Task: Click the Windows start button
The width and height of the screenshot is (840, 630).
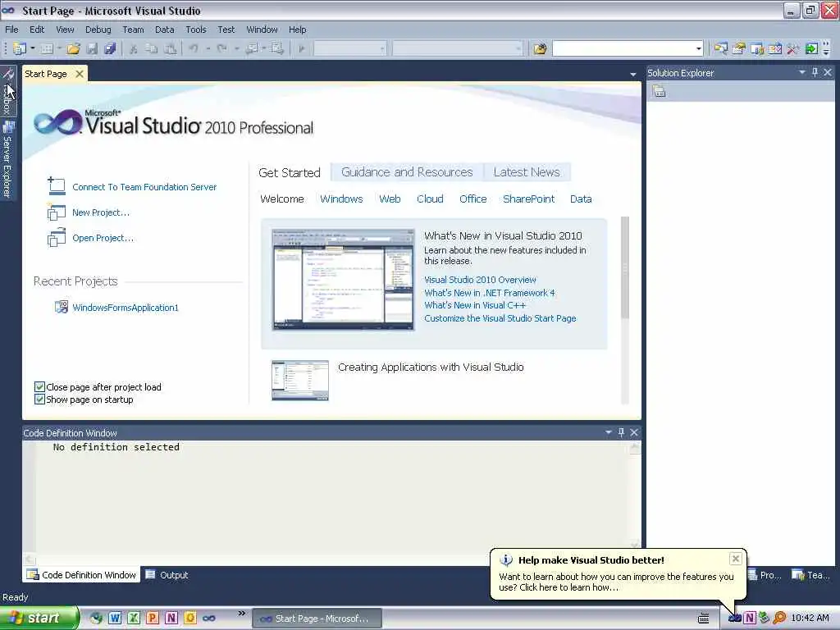Action: point(39,618)
